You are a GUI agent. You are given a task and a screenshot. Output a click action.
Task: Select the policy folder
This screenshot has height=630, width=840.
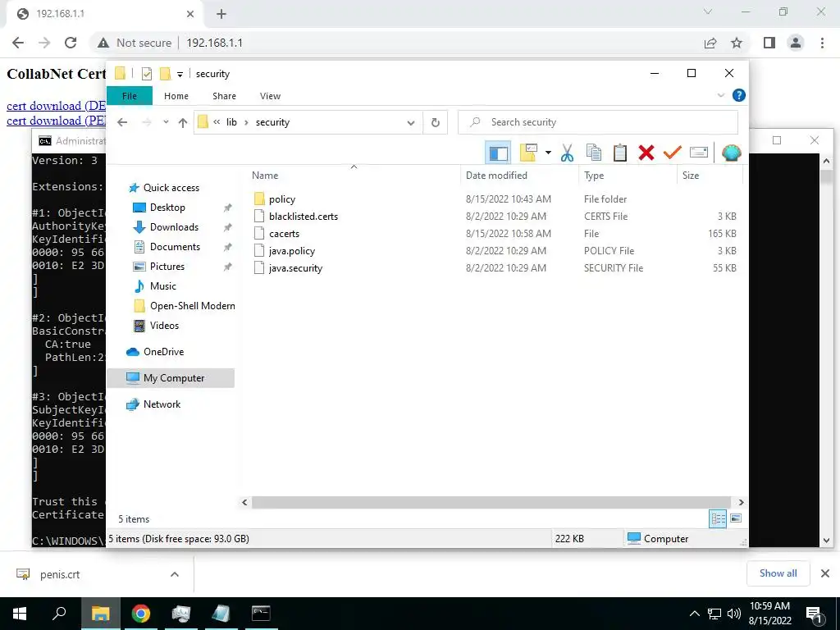pyautogui.click(x=282, y=199)
